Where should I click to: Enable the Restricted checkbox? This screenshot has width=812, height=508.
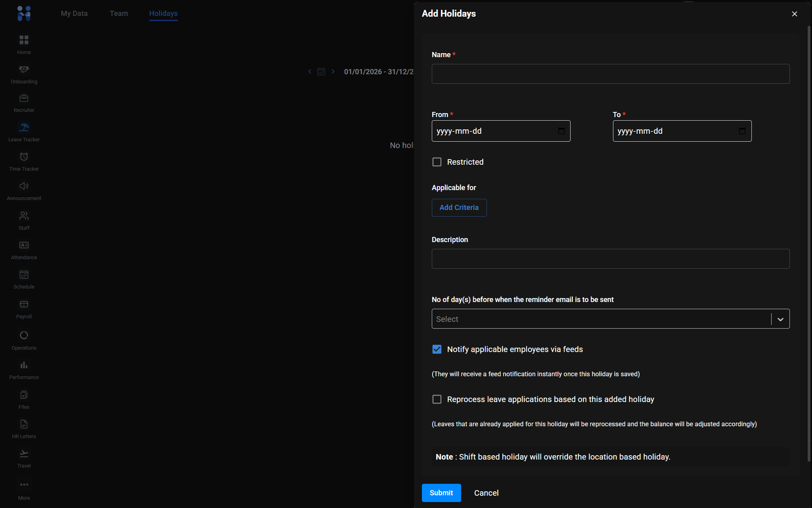click(437, 162)
